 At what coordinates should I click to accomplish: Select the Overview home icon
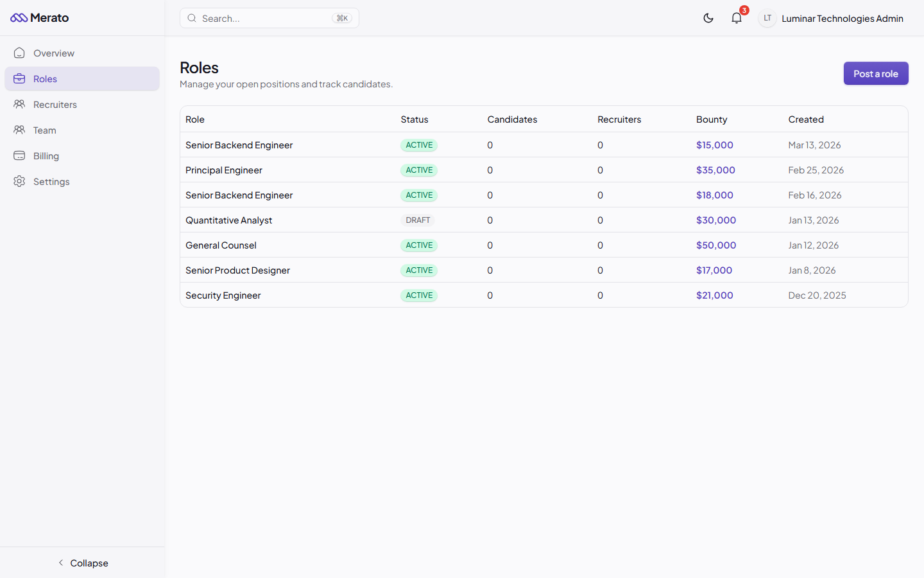coord(19,53)
